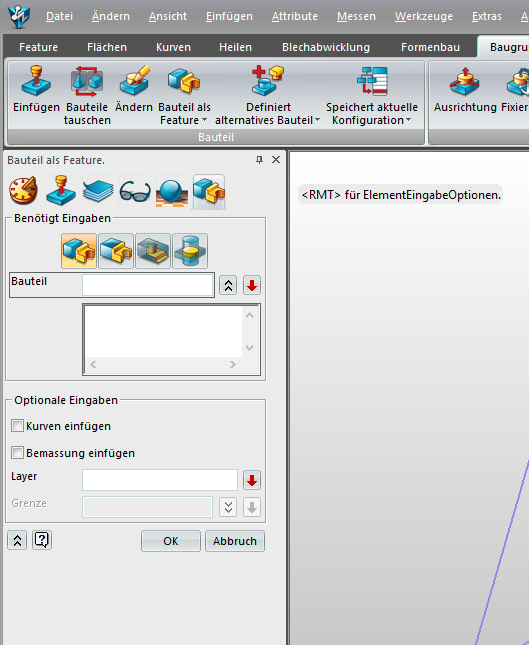This screenshot has height=645, width=529.
Task: Open the Ändern component tool
Action: pos(134,80)
